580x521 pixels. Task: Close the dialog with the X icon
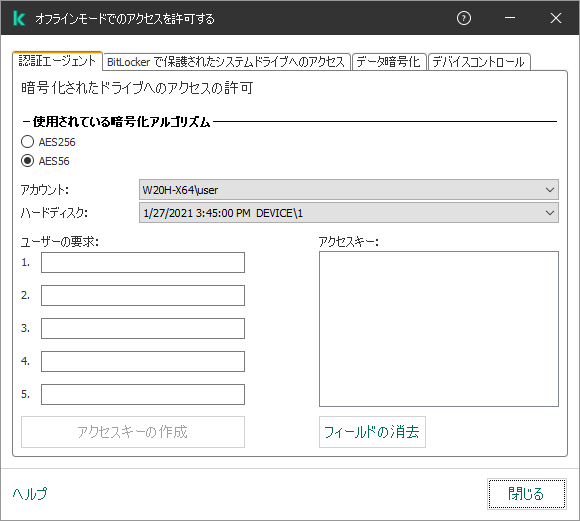[x=556, y=18]
